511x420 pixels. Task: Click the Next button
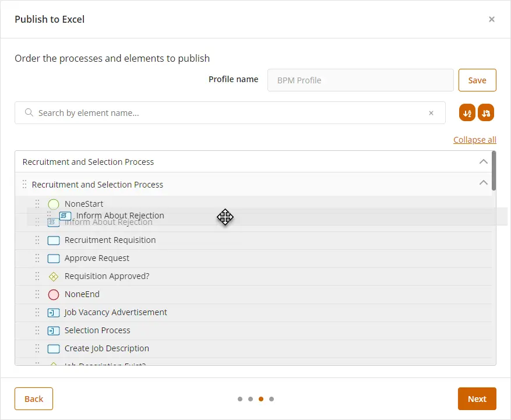[x=477, y=399]
